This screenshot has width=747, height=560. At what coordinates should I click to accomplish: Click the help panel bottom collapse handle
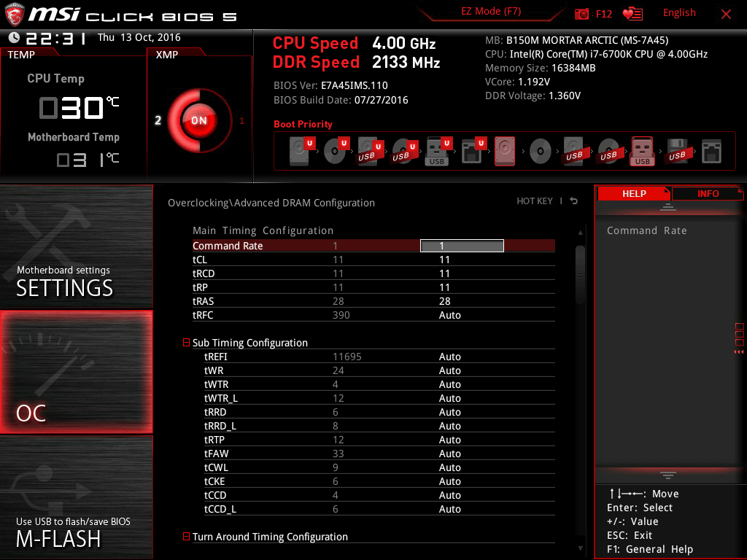pos(668,475)
